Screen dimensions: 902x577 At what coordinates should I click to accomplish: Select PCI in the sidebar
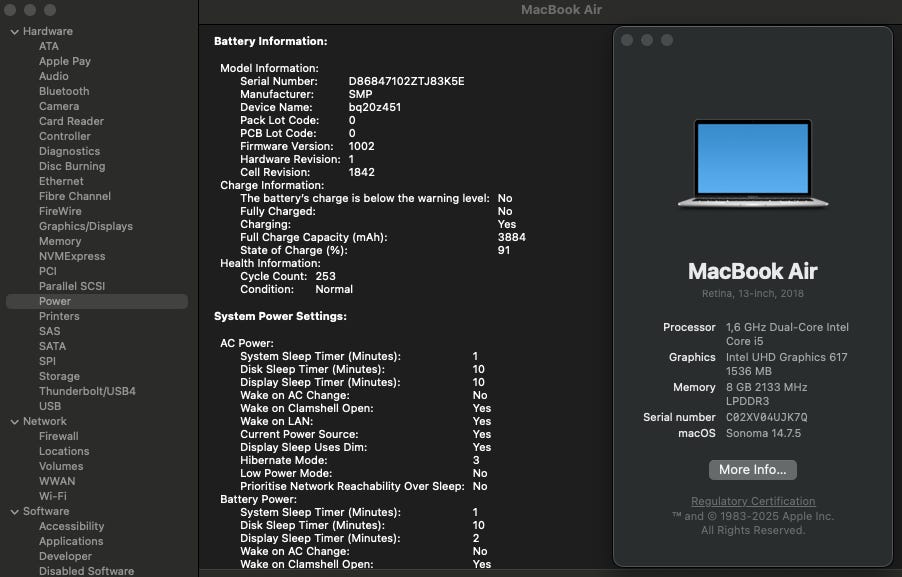(48, 271)
